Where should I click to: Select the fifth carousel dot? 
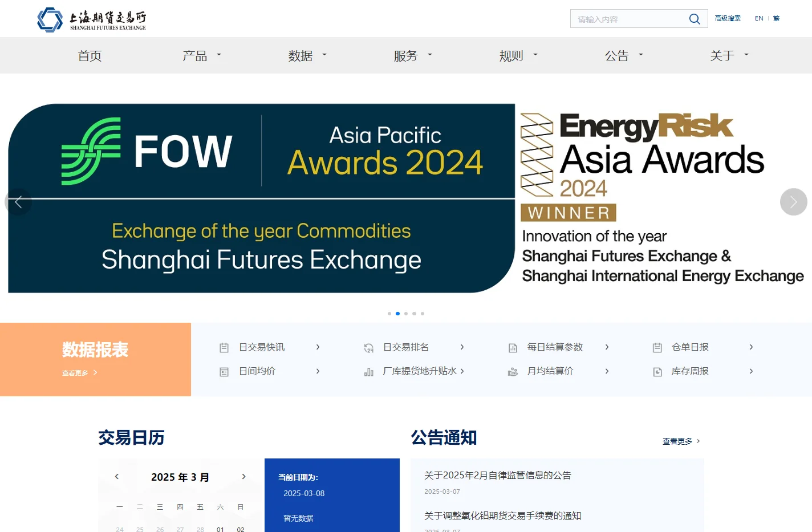(x=423, y=314)
